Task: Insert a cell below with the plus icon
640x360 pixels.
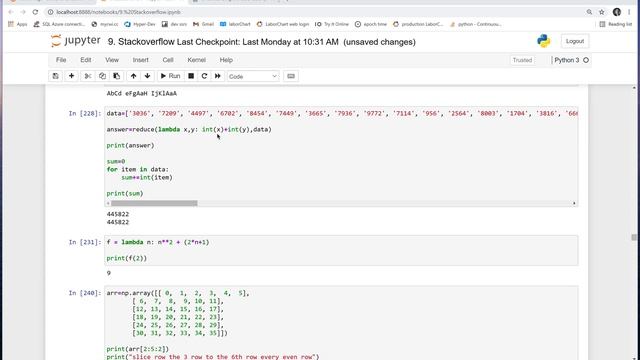Action: coord(71,76)
